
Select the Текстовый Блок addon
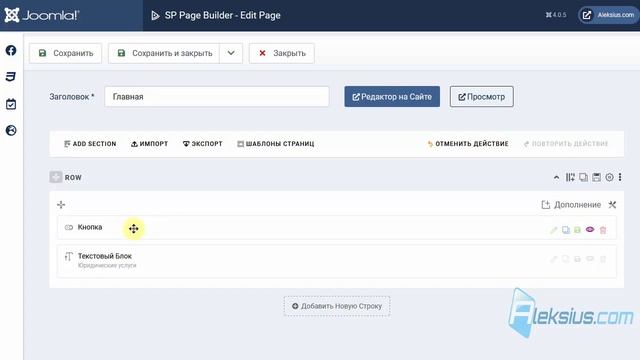337,261
